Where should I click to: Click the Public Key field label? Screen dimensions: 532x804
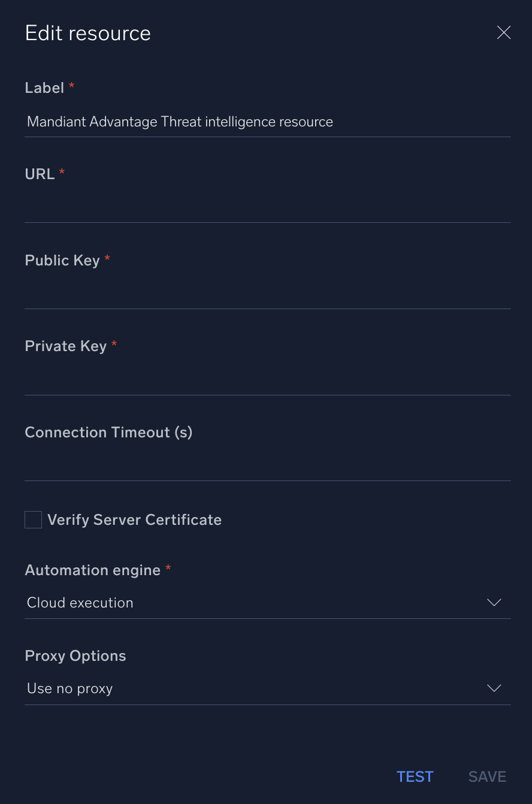coord(62,261)
